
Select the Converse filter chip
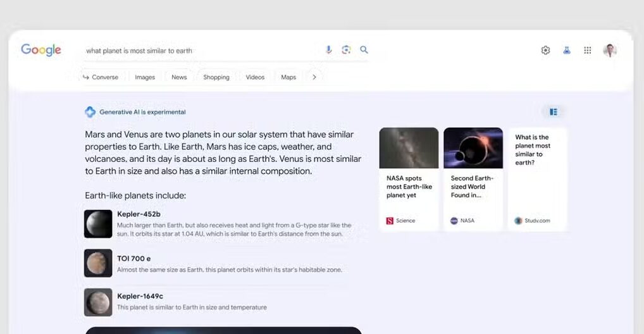100,77
